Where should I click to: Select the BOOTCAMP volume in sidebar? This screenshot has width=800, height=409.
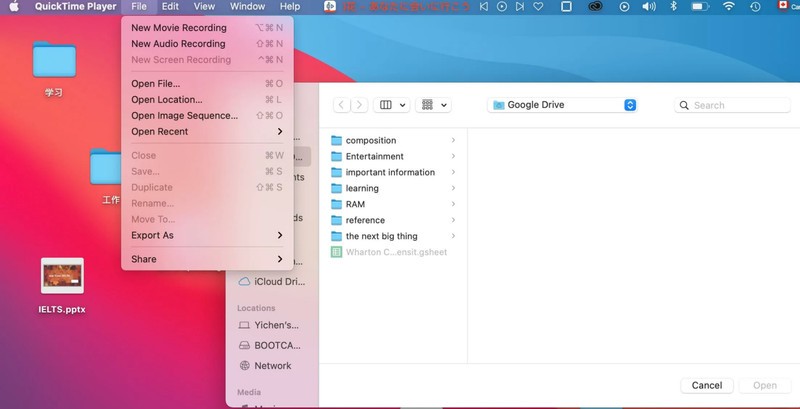pyautogui.click(x=270, y=345)
